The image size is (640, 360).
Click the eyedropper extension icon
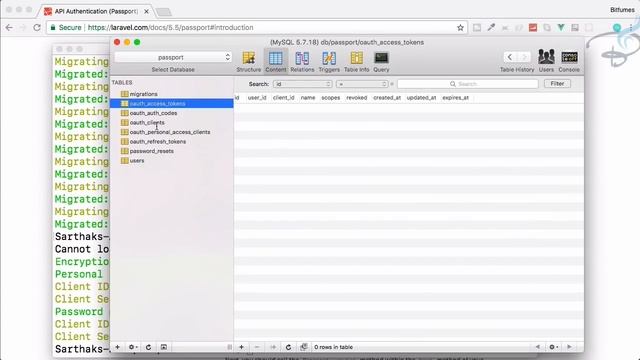491,28
